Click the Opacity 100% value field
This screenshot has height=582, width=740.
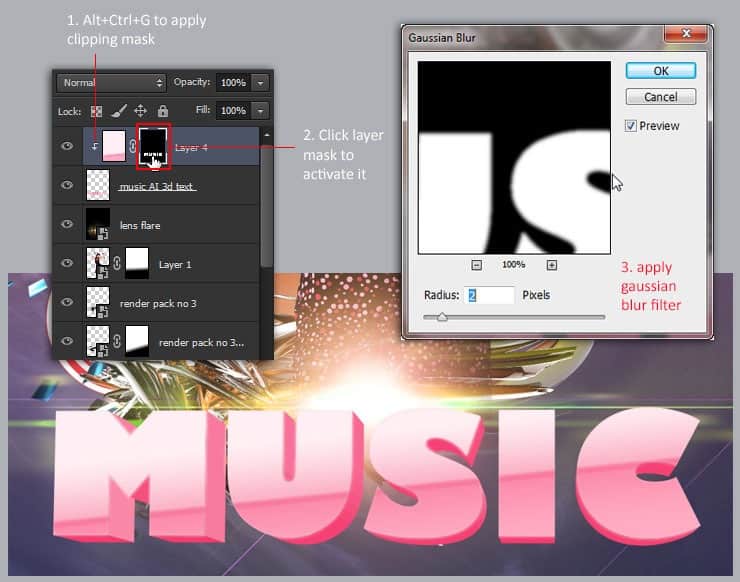pyautogui.click(x=234, y=83)
